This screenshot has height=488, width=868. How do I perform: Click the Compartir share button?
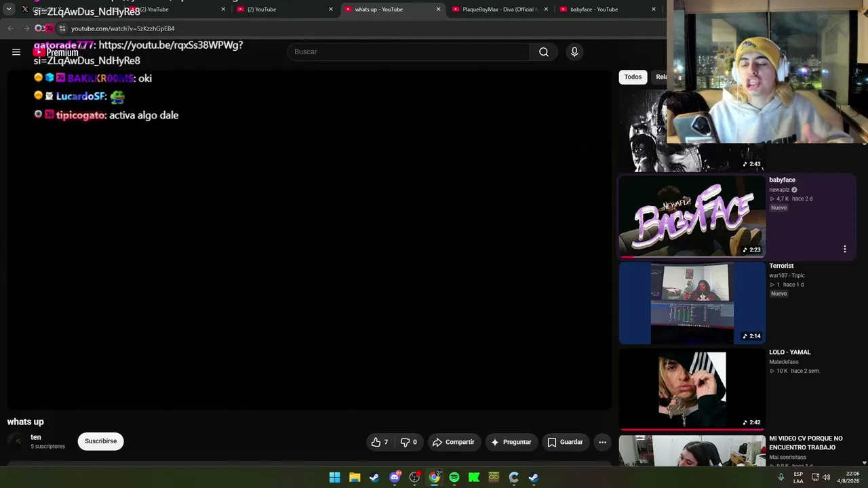coord(454,442)
